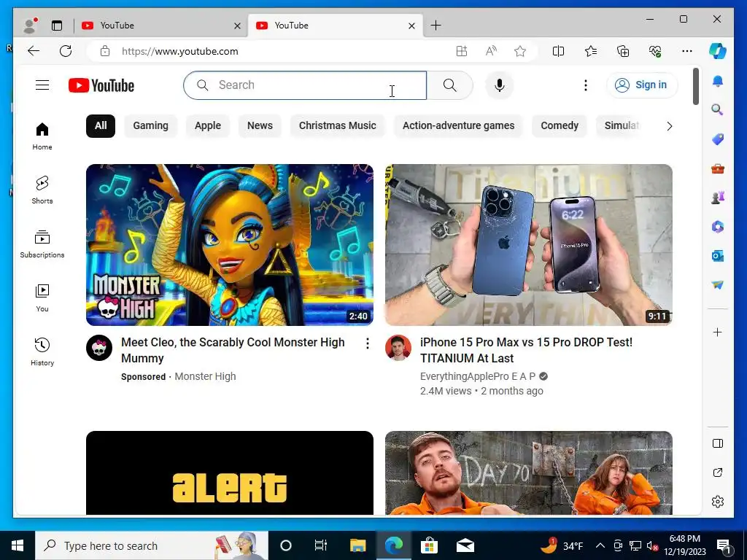Select the Christmas Music chip
This screenshot has height=560, width=747.
coord(337,125)
